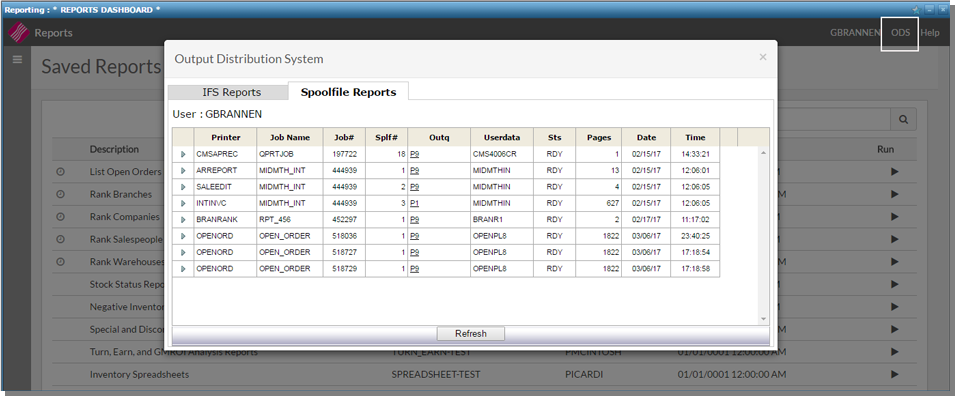Open outq P9 link for SALEEDIT
The height and width of the screenshot is (396, 955).
pyautogui.click(x=415, y=187)
